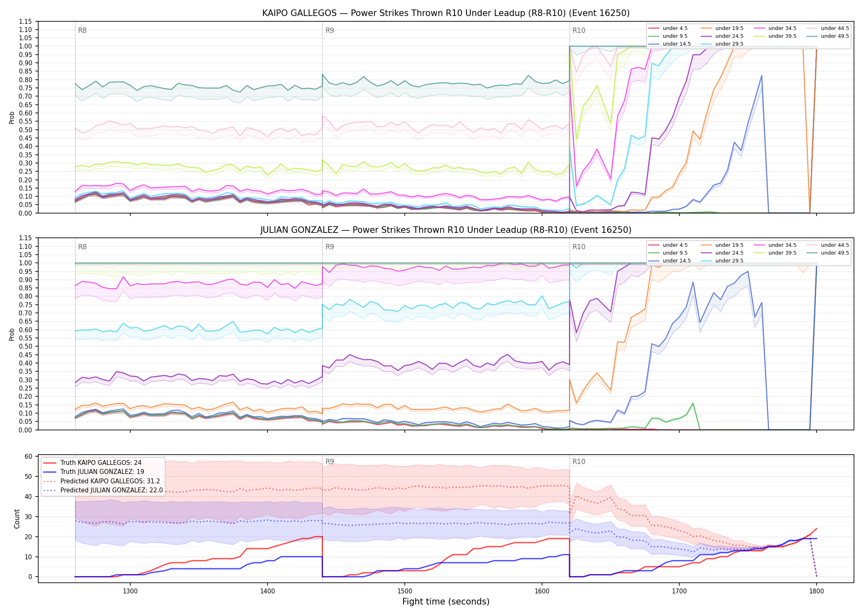Click the R8 round label in the KAIPO GALLEGOS chart
The height and width of the screenshot is (616, 863).
coord(82,30)
